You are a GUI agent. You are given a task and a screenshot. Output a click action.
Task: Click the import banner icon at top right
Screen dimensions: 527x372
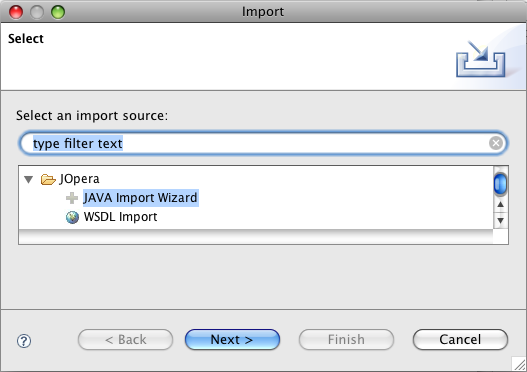481,59
